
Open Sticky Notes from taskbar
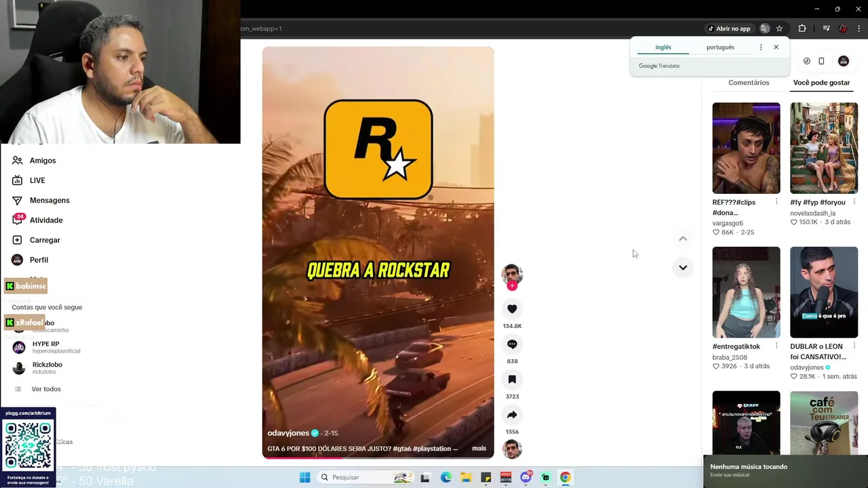[486, 477]
